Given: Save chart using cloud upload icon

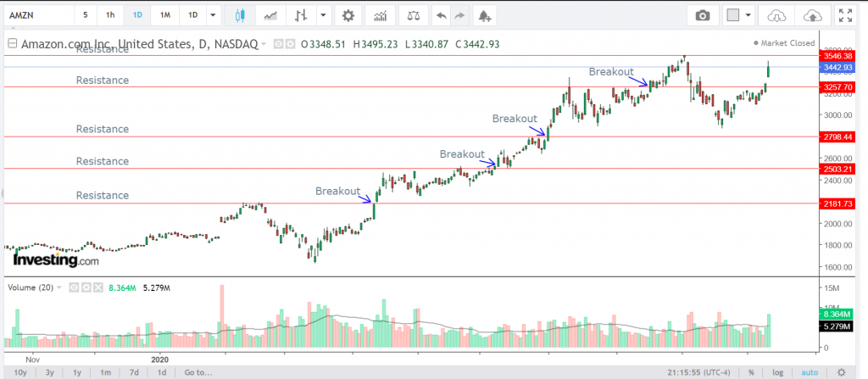Looking at the screenshot, I should (x=811, y=15).
